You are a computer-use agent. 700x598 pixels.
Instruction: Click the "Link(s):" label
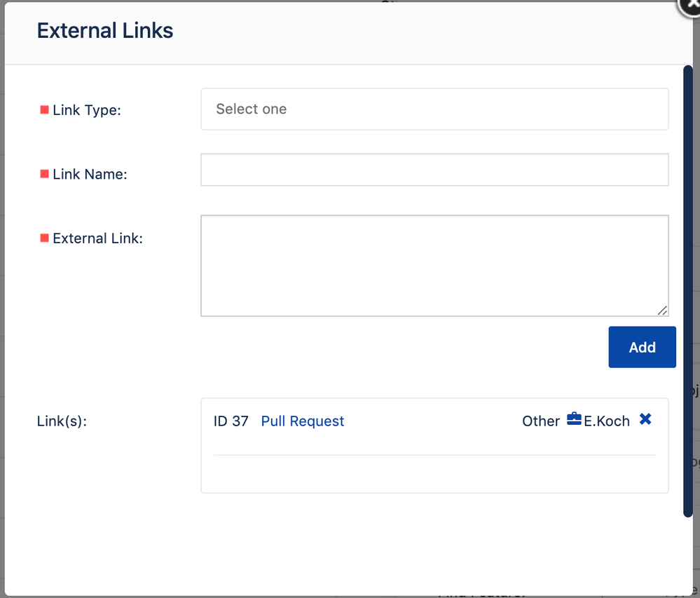62,421
